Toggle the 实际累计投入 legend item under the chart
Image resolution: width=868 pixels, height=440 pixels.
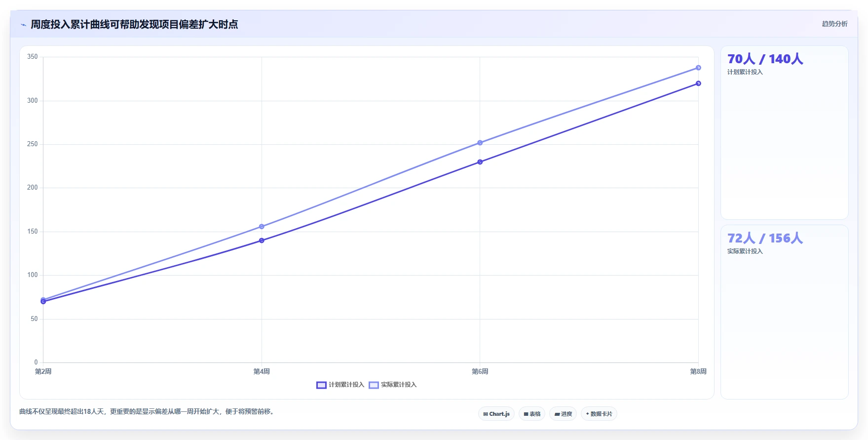(x=393, y=385)
